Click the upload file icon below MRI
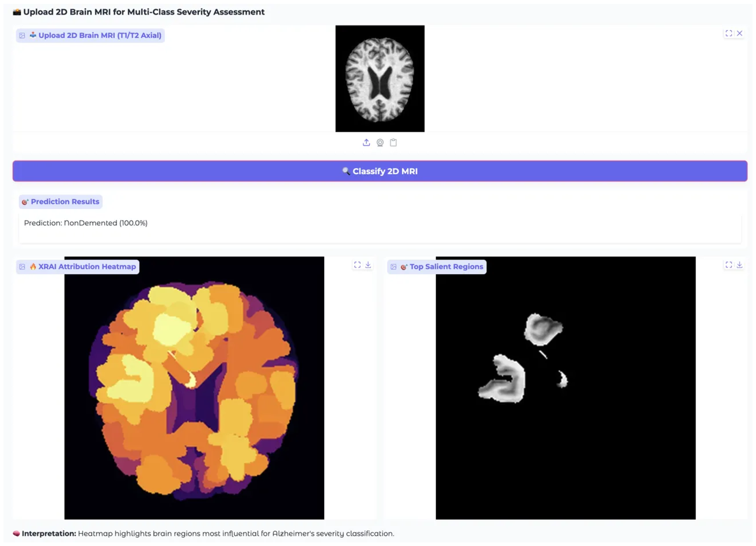 tap(366, 142)
